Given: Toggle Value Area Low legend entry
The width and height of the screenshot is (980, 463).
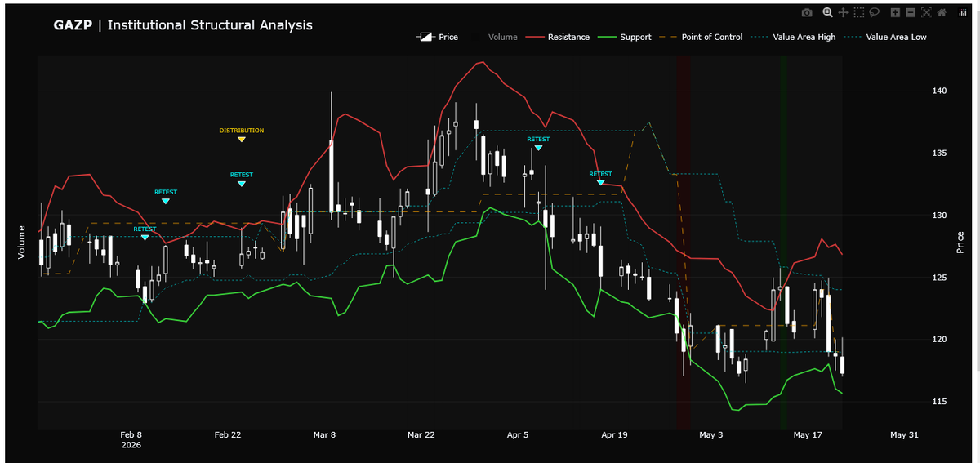Looking at the screenshot, I should click(885, 37).
